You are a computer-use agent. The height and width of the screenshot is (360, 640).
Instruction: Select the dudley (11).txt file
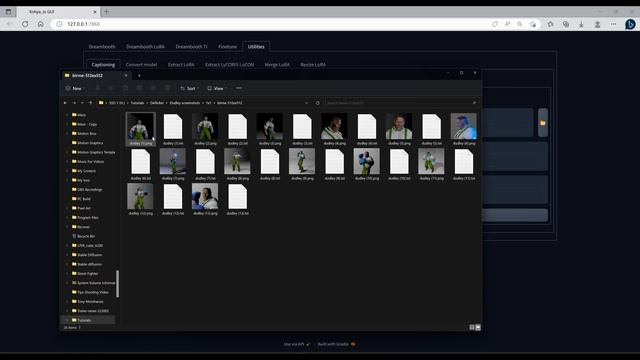click(x=464, y=164)
